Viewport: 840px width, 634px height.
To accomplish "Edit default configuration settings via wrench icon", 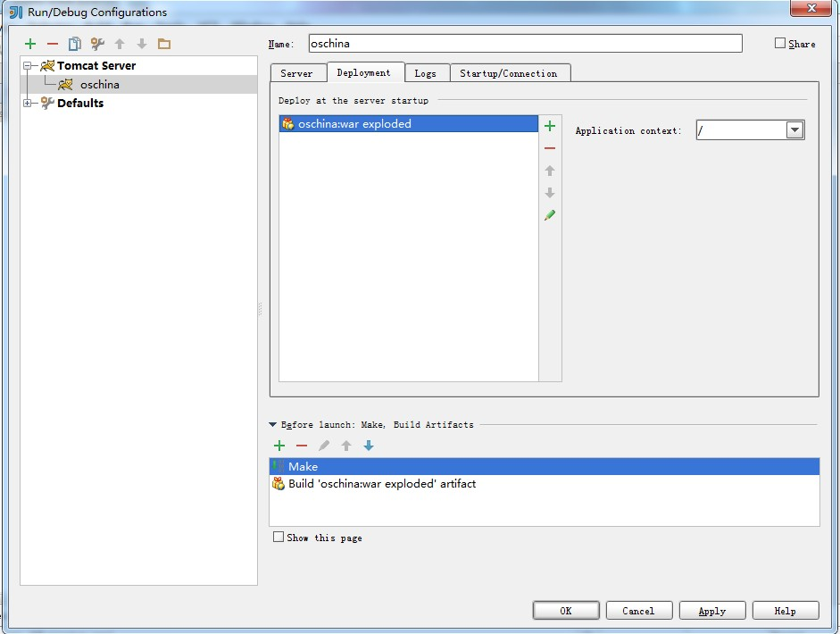I will (96, 43).
